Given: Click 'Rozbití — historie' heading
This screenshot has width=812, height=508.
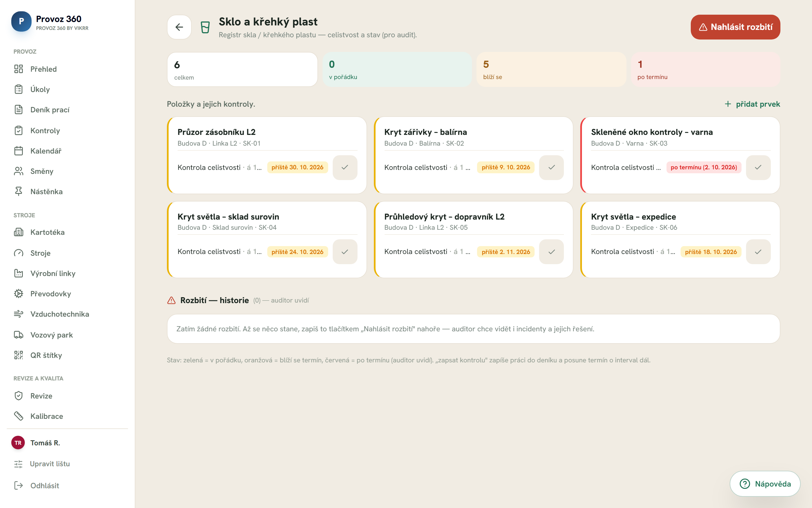Looking at the screenshot, I should (x=214, y=300).
